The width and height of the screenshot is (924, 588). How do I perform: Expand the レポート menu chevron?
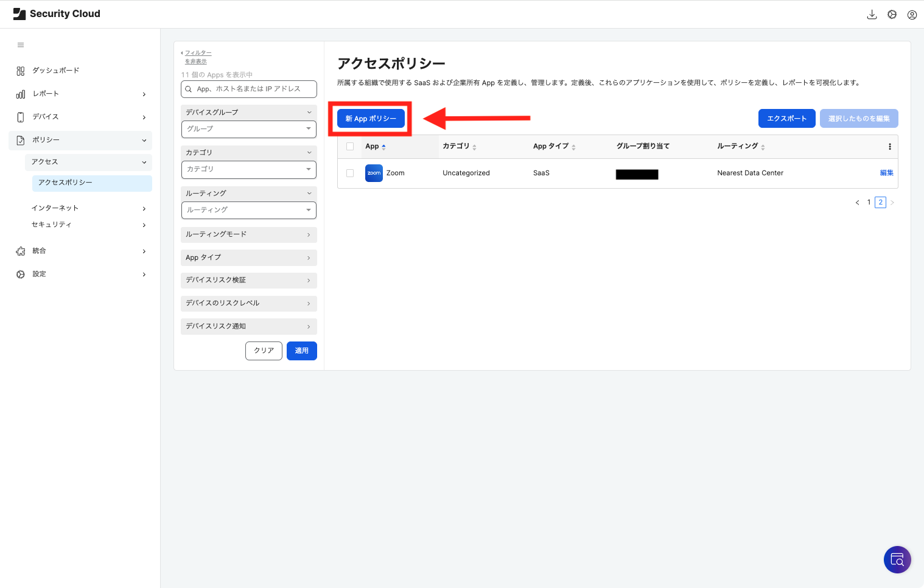point(144,94)
